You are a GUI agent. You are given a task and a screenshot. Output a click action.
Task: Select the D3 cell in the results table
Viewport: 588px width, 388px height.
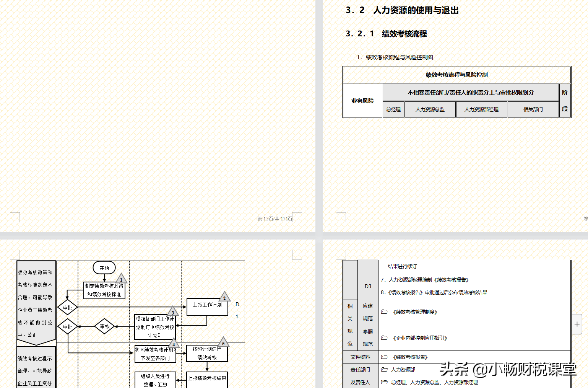(368, 286)
